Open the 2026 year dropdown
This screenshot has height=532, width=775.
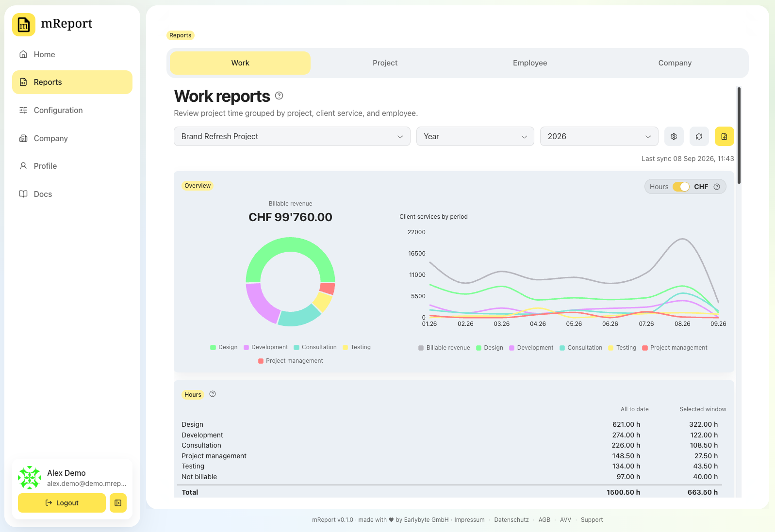599,136
